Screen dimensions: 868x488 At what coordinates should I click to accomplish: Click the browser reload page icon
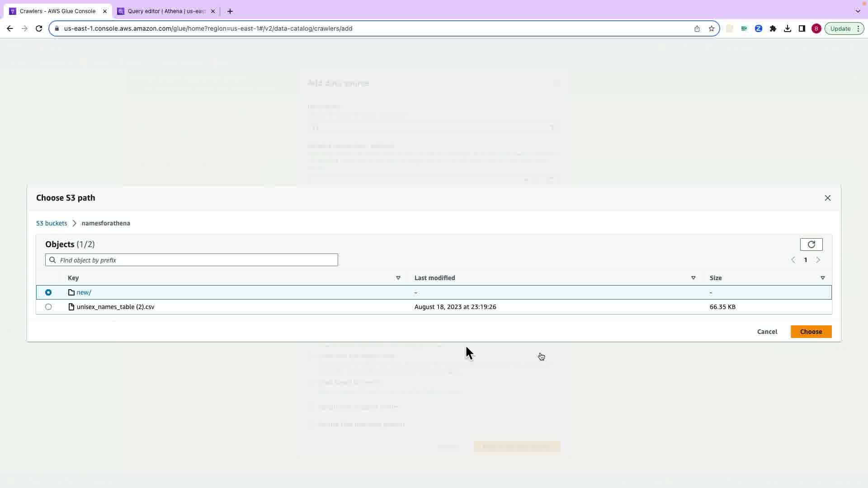click(39, 28)
